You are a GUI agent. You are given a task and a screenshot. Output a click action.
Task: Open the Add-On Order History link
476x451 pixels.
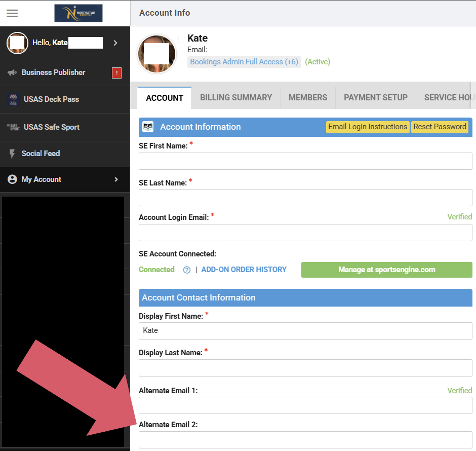[x=244, y=270]
